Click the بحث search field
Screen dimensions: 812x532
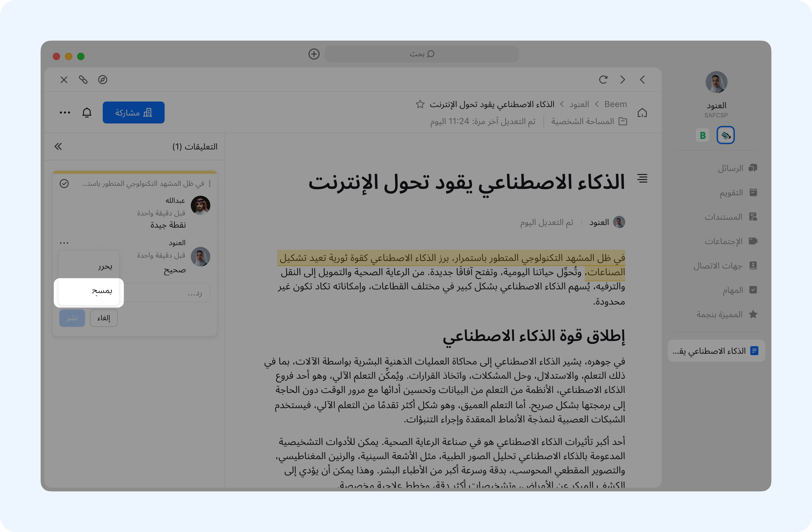pos(421,54)
